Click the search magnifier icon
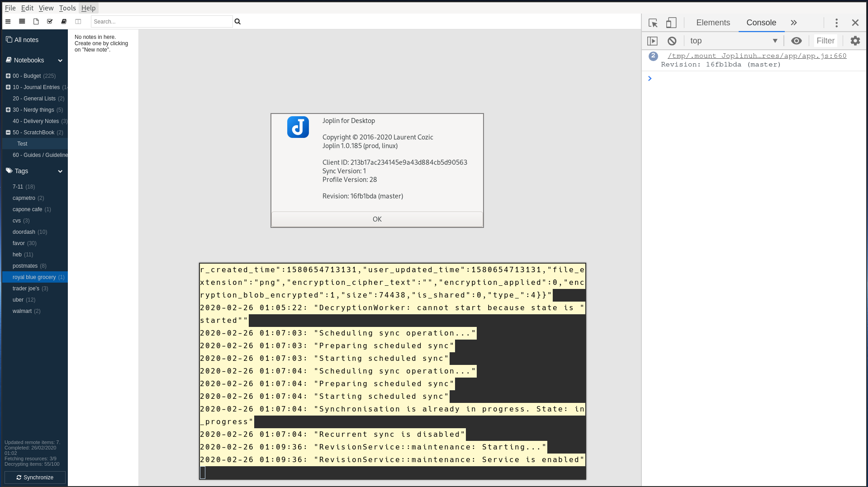Viewport: 868px width, 487px height. [x=237, y=21]
